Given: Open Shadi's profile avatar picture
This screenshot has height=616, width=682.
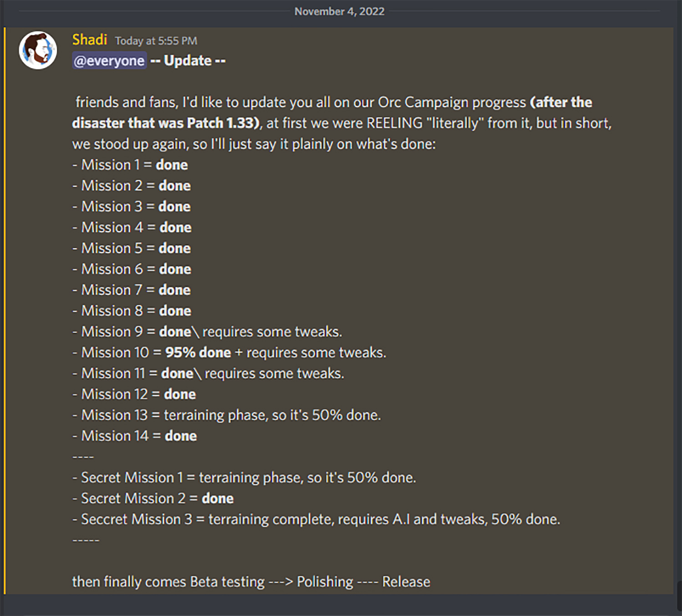Looking at the screenshot, I should click(x=38, y=50).
